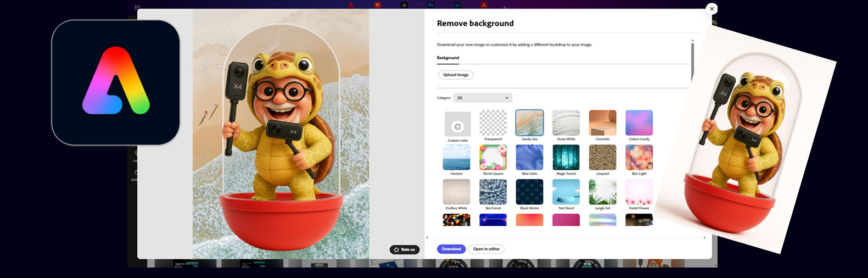Image resolution: width=868 pixels, height=278 pixels.
Task: Open the Category dropdown set to All
Action: pos(484,98)
